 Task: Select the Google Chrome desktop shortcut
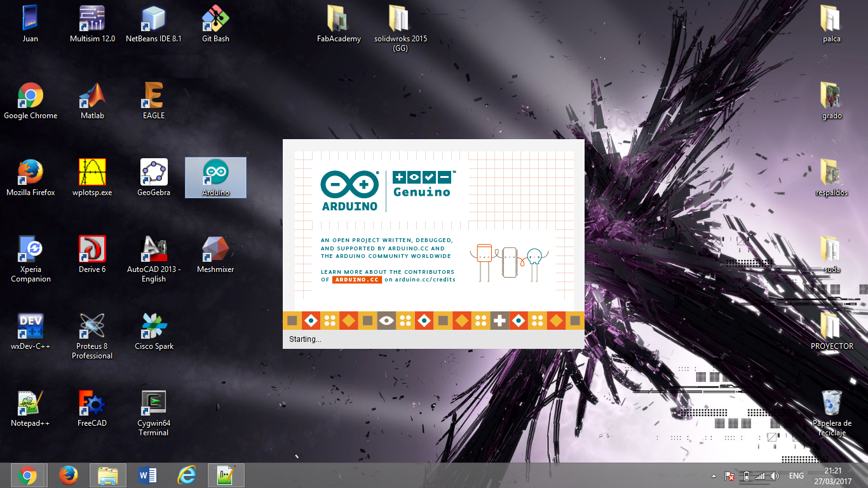[x=31, y=102]
